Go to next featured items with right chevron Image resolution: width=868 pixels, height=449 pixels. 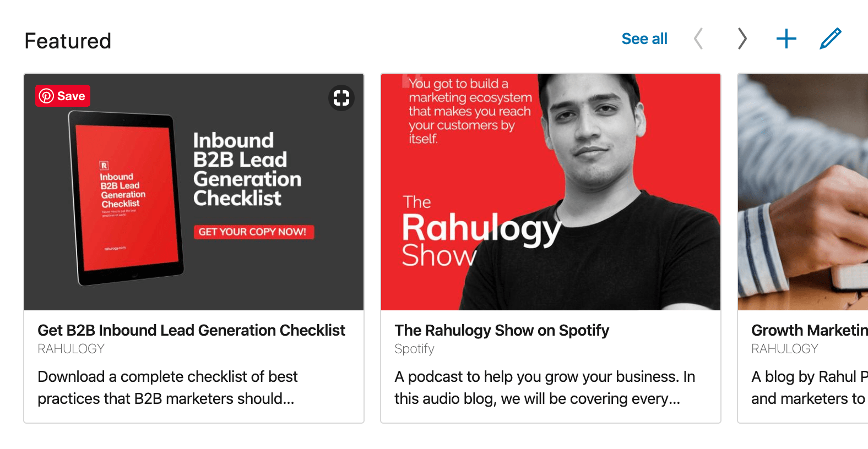(742, 39)
